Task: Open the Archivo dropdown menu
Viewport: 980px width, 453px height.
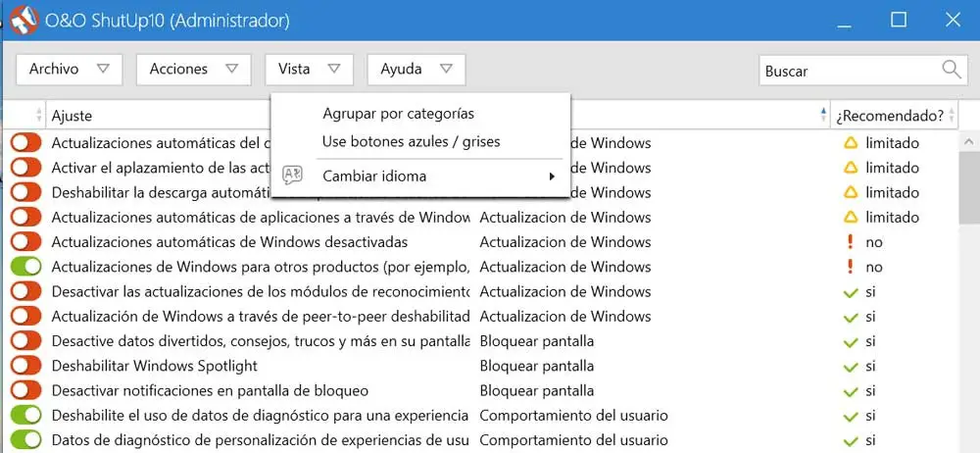Action: (68, 69)
